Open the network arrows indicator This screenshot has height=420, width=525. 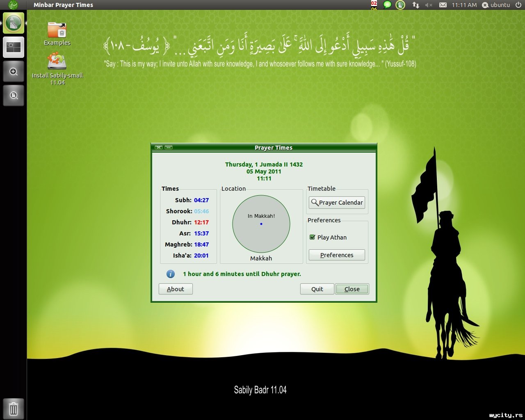pyautogui.click(x=416, y=5)
